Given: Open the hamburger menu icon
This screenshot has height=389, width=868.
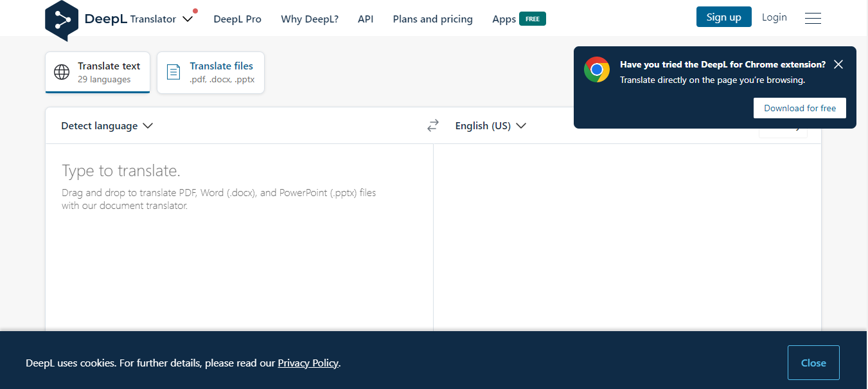Looking at the screenshot, I should (813, 18).
